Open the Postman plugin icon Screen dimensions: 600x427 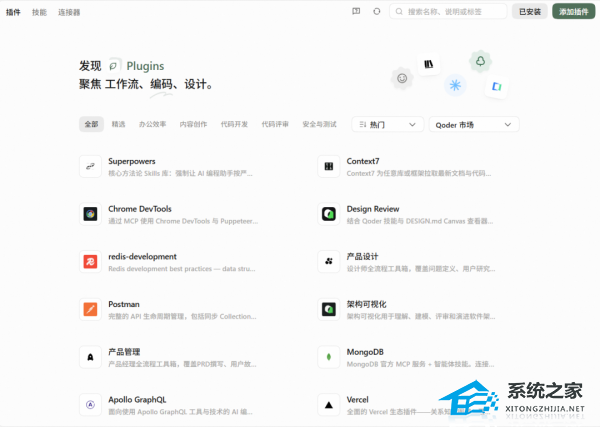[90, 309]
